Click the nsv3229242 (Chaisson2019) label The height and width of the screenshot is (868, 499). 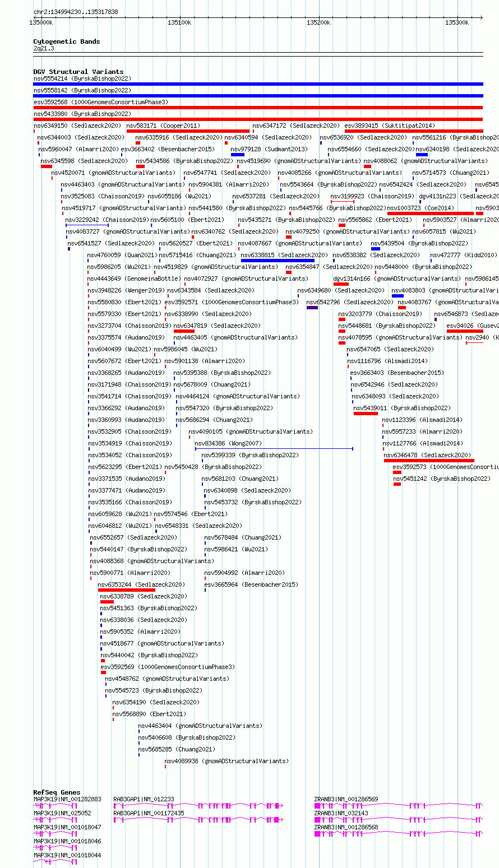[107, 220]
